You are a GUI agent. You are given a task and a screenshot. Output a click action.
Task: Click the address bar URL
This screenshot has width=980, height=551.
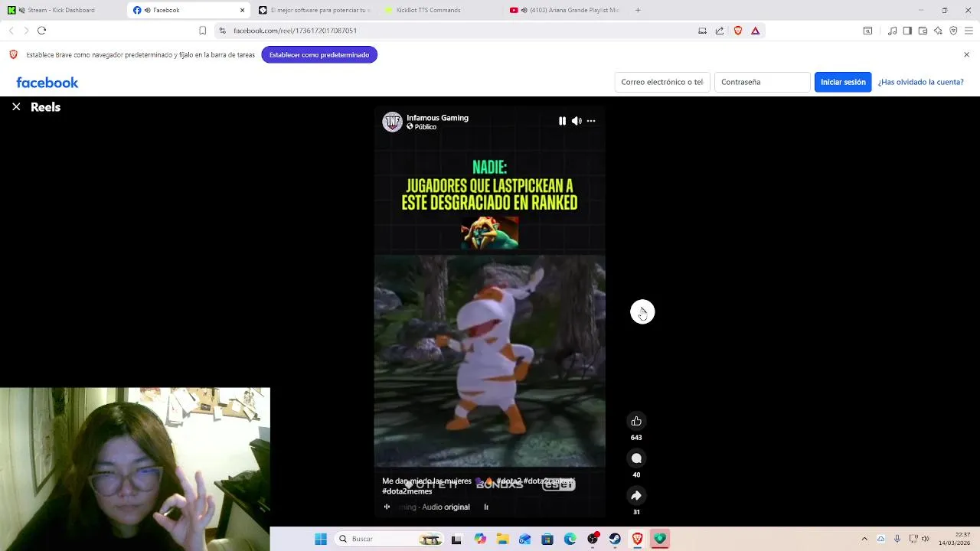pyautogui.click(x=295, y=31)
